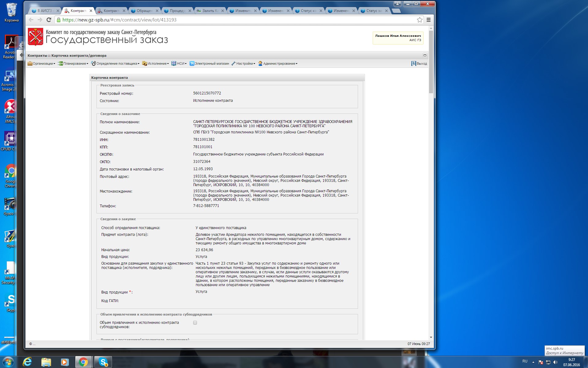
Task: Click the reload page icon
Action: (49, 20)
